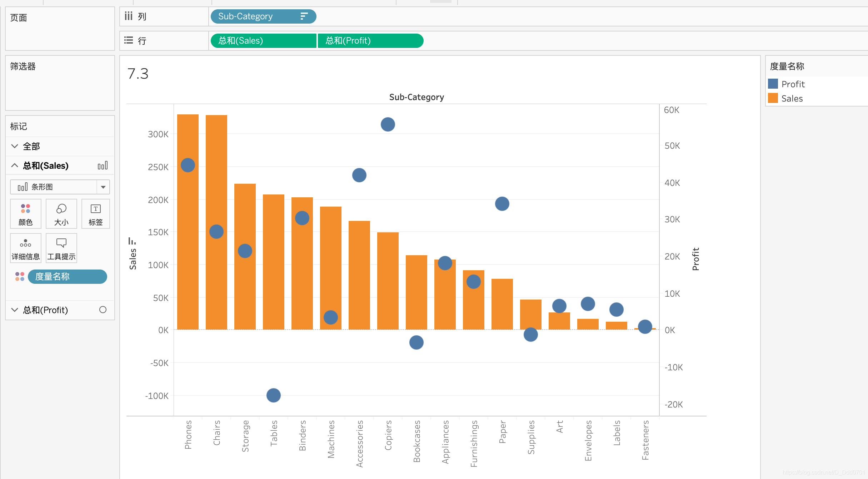Open the 条形图 mark type dropdown
868x479 pixels.
(x=103, y=187)
